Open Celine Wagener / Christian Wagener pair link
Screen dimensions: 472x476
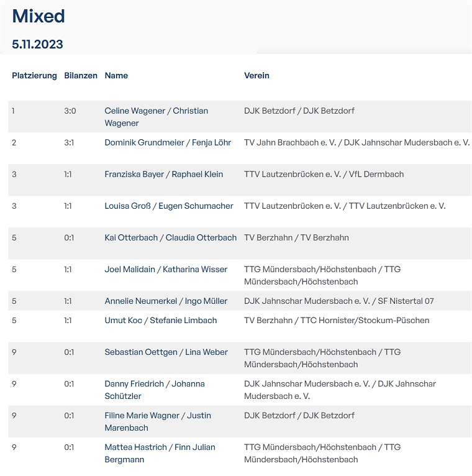(x=156, y=111)
